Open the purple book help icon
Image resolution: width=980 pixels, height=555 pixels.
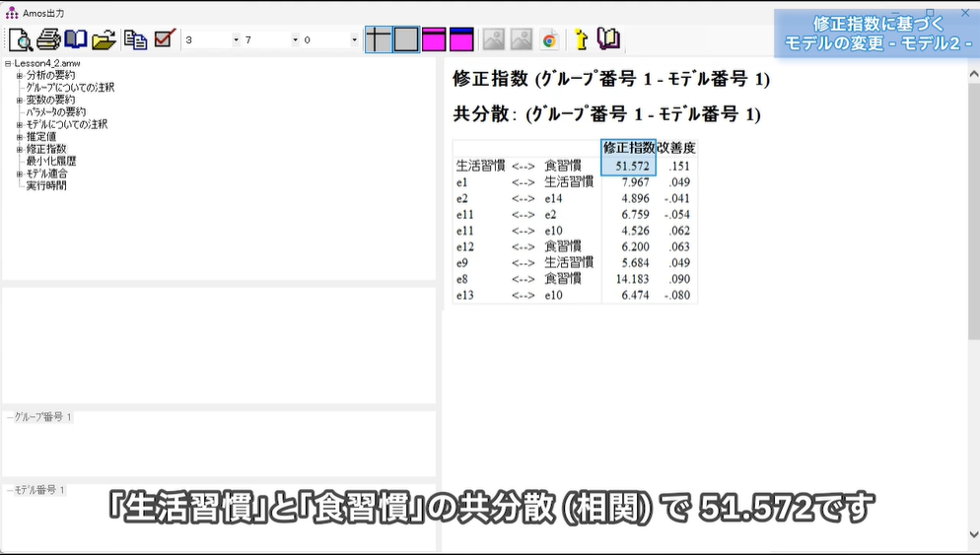(x=608, y=39)
